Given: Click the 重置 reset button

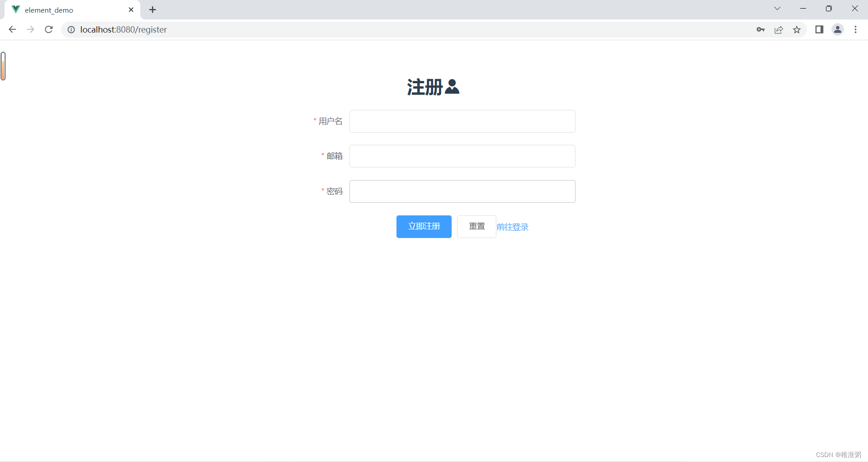Looking at the screenshot, I should [476, 226].
